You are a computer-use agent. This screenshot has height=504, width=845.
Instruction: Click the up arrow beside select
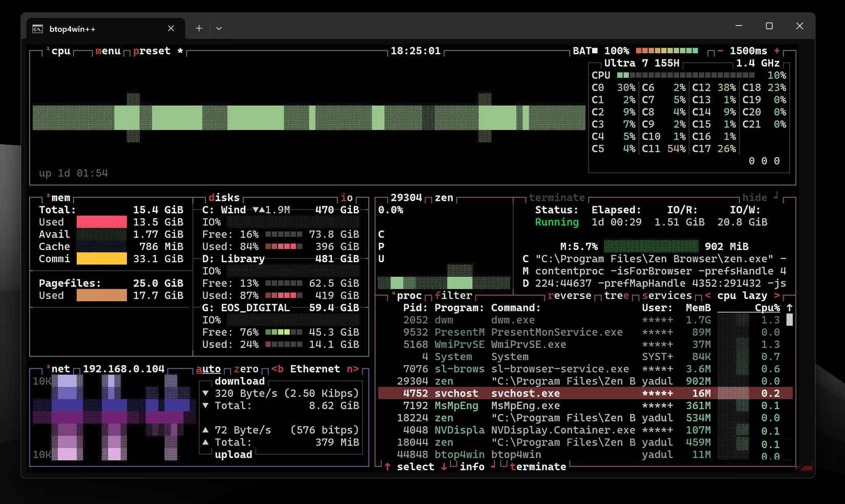(x=388, y=467)
